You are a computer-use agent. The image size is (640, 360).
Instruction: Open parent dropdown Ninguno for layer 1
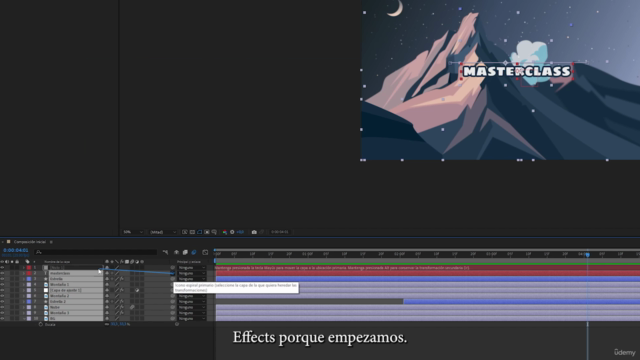click(191, 267)
